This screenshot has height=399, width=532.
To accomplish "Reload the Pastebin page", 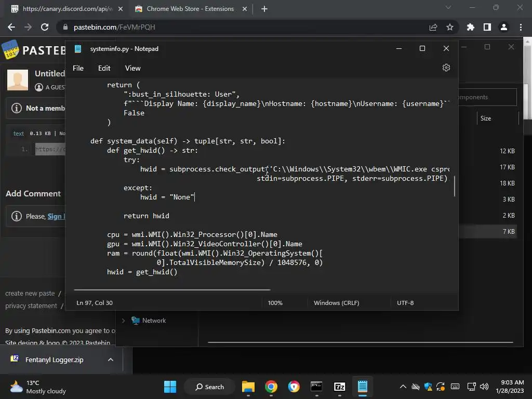I will 45,27.
